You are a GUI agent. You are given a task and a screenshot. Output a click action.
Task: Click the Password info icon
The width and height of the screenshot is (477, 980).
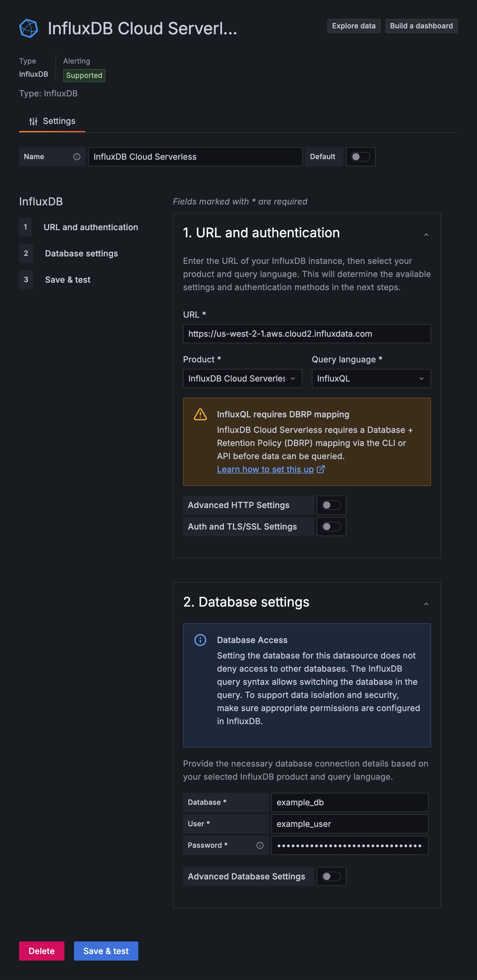(x=260, y=845)
